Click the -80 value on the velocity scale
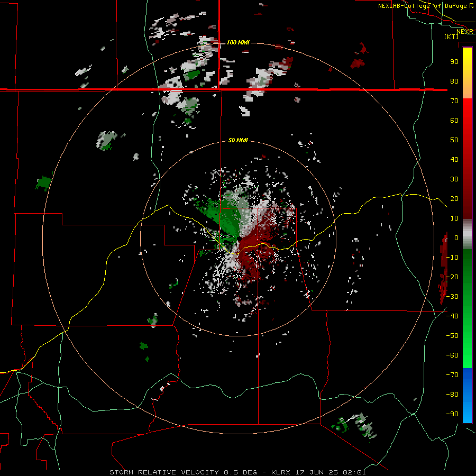Image resolution: width=476 pixels, height=476 pixels. point(453,395)
